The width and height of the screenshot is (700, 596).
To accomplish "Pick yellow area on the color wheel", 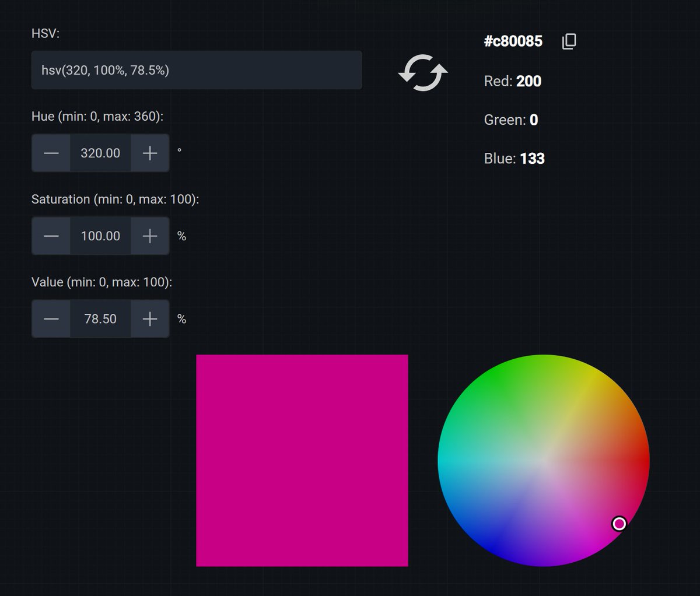I will [592, 379].
